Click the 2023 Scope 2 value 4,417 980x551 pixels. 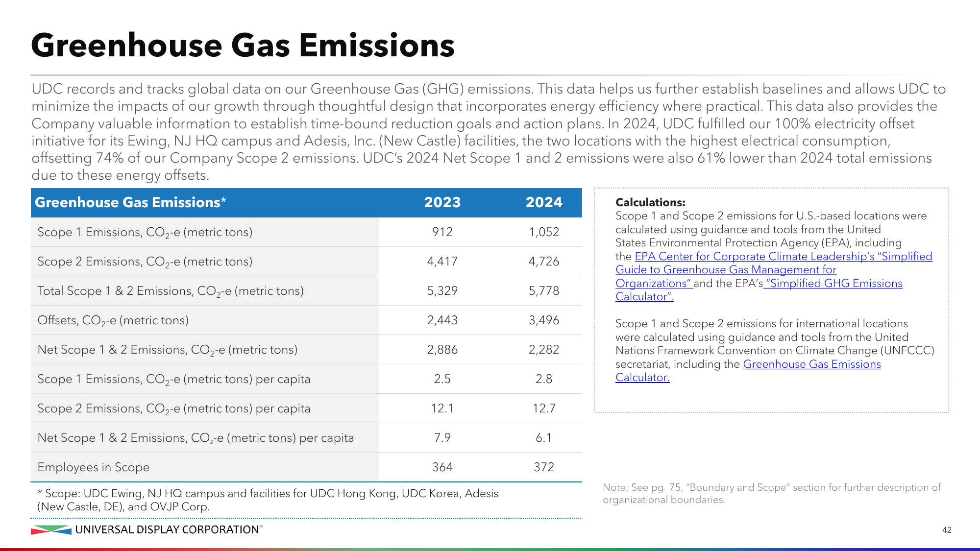pyautogui.click(x=442, y=261)
